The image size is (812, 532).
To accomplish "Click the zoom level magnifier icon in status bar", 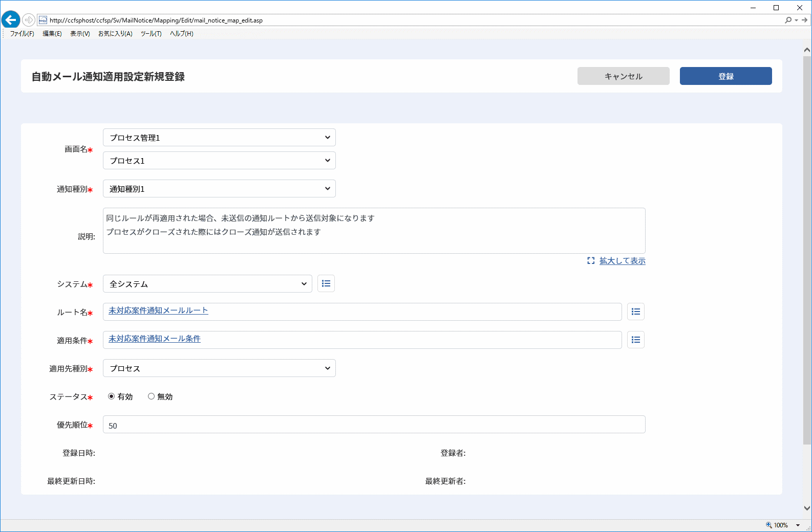I will 769,525.
